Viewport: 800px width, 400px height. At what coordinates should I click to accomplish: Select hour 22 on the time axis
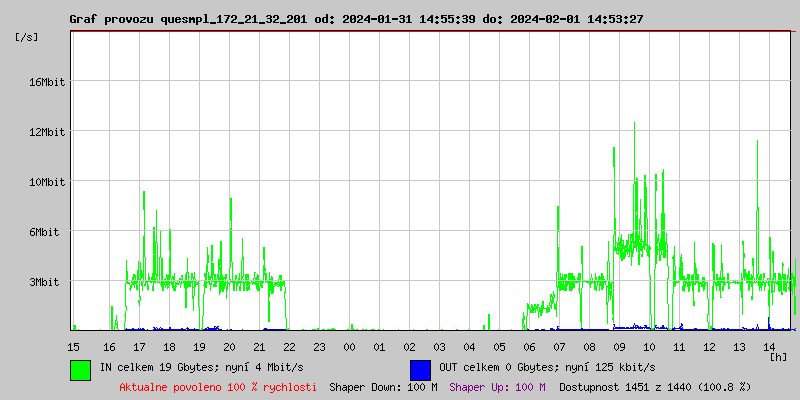pos(289,346)
